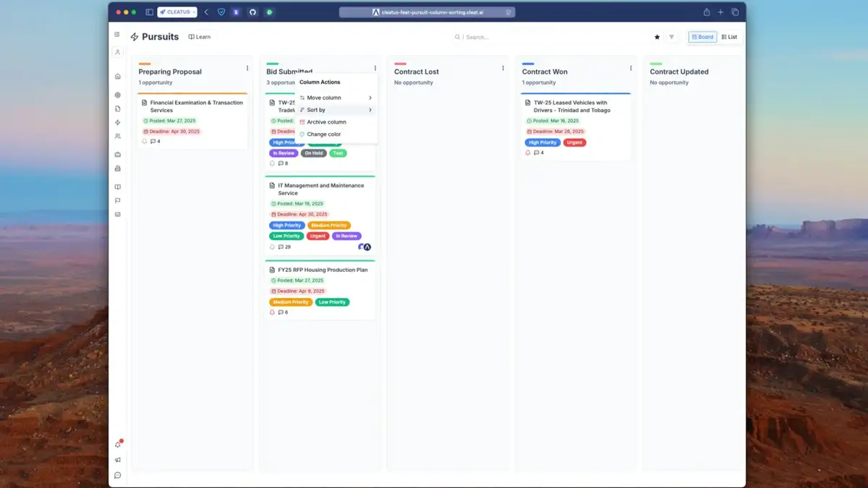Choose Change color from menu

point(336,134)
